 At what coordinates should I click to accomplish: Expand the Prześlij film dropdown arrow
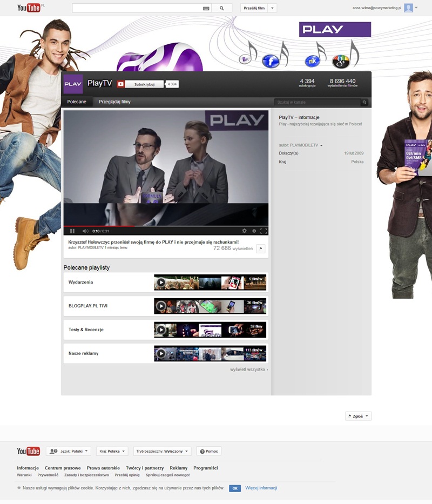click(x=272, y=8)
